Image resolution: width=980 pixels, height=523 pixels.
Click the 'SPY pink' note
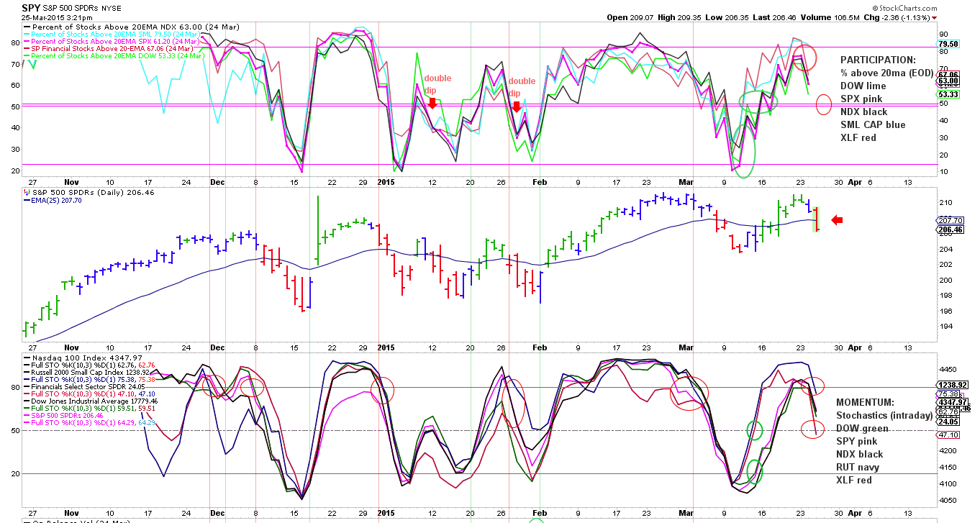coord(856,441)
